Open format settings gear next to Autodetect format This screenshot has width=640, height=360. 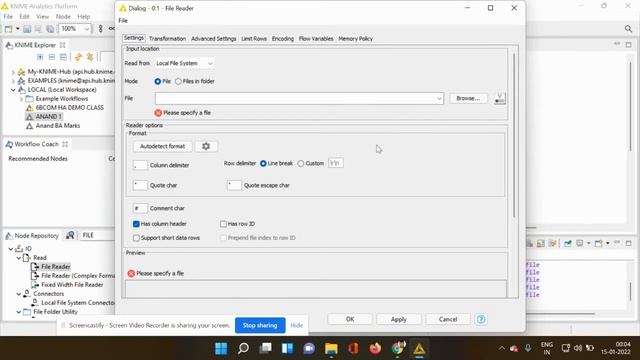(206, 146)
